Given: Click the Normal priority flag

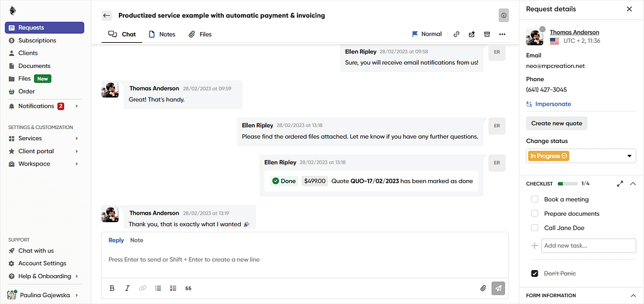Looking at the screenshot, I should tap(427, 34).
